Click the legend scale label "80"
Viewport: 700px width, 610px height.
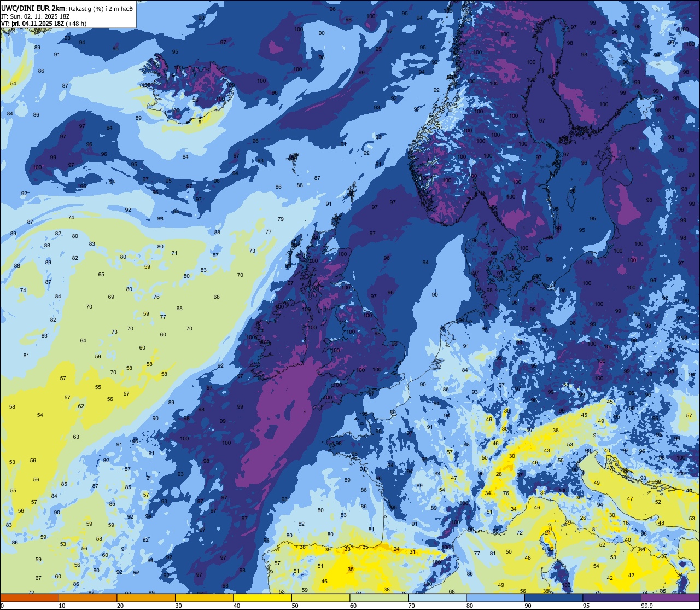[x=470, y=606]
